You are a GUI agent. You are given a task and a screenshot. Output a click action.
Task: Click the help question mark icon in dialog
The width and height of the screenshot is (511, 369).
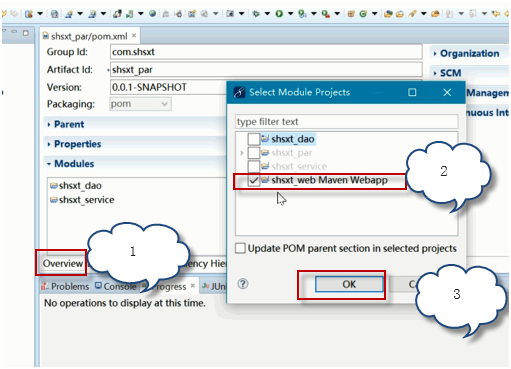click(x=243, y=284)
